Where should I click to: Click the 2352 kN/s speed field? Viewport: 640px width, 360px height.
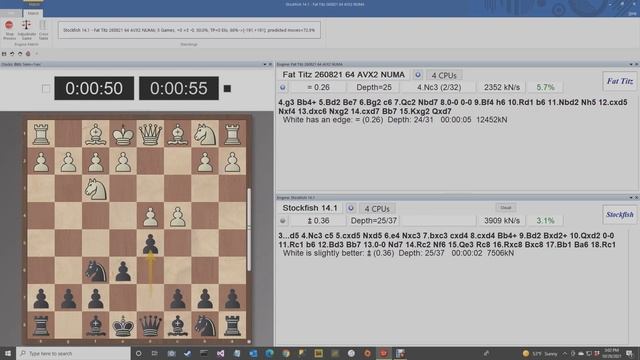click(x=502, y=87)
